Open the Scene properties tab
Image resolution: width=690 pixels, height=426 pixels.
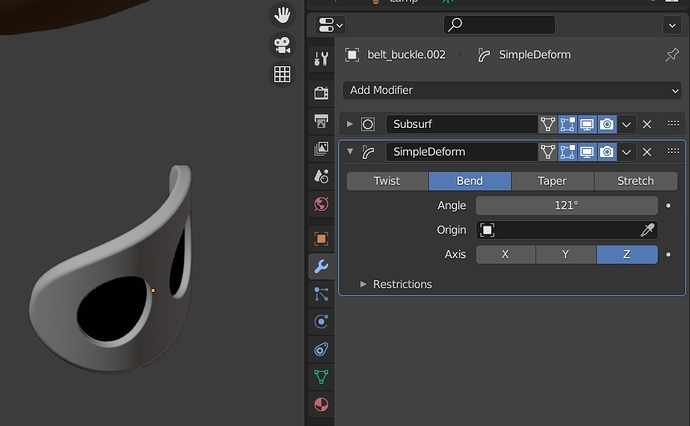pos(321,176)
